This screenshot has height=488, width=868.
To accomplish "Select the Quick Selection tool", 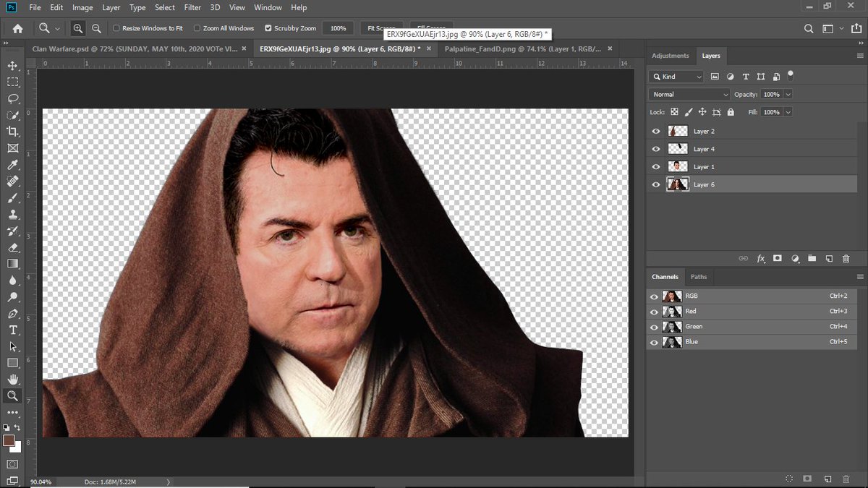I will (12, 115).
